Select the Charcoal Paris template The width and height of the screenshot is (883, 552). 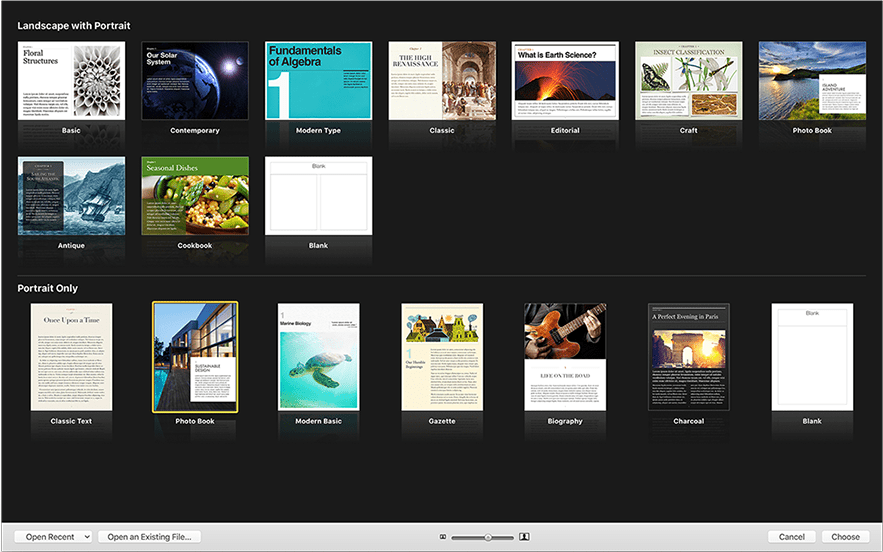coord(689,357)
